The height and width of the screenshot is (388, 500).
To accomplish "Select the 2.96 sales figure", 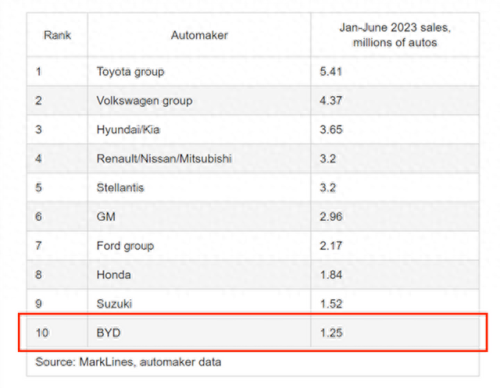I will pos(331,217).
